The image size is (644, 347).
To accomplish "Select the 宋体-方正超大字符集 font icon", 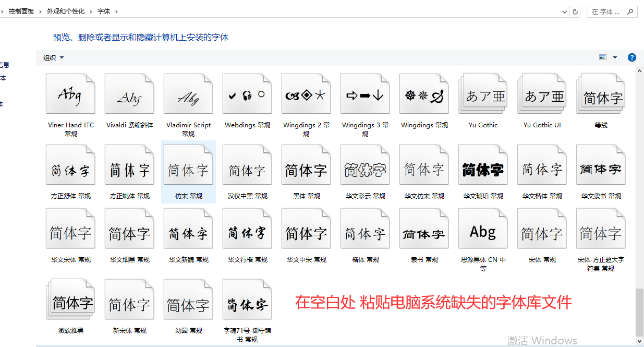I will click(601, 229).
